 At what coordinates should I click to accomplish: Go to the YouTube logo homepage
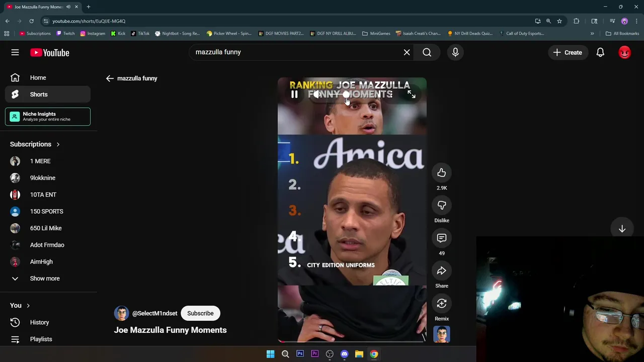49,52
